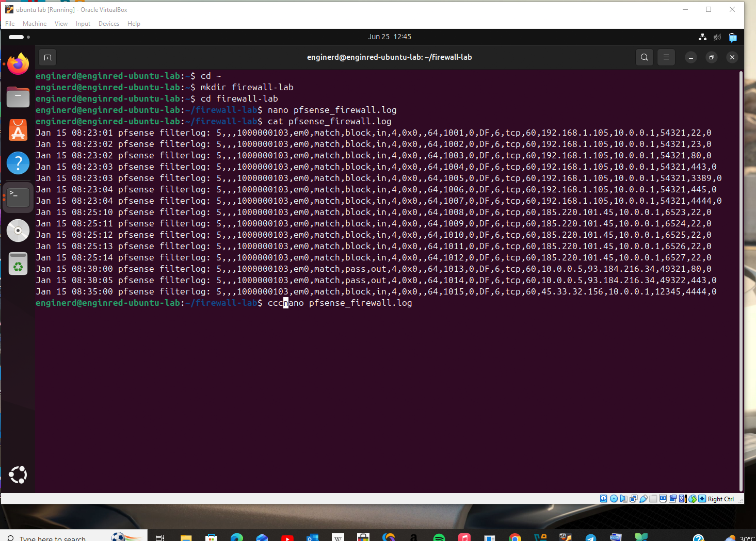Click the 'cd firewall-lab' command text
The height and width of the screenshot is (541, 756).
point(239,99)
